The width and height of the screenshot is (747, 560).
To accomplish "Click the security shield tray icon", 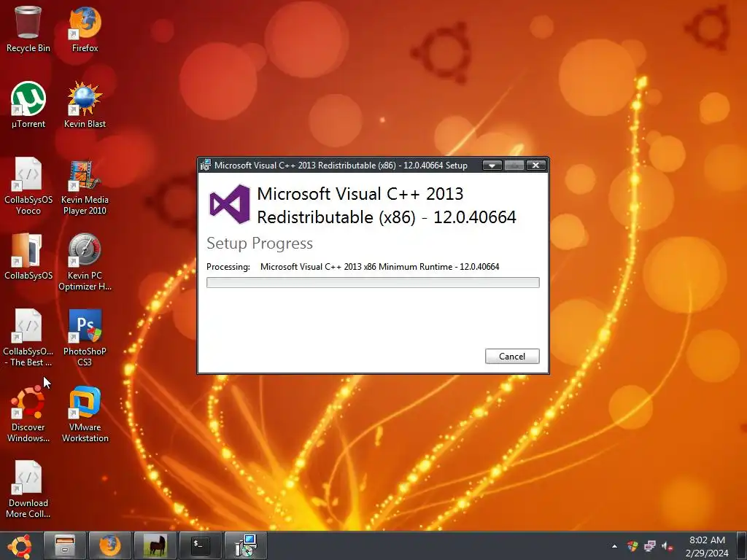I will tap(632, 546).
